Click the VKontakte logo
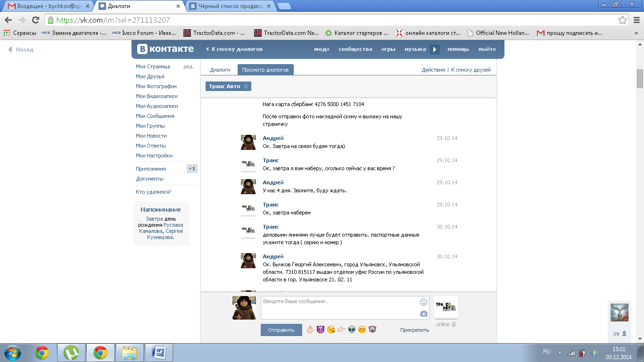644x362 pixels. point(165,49)
